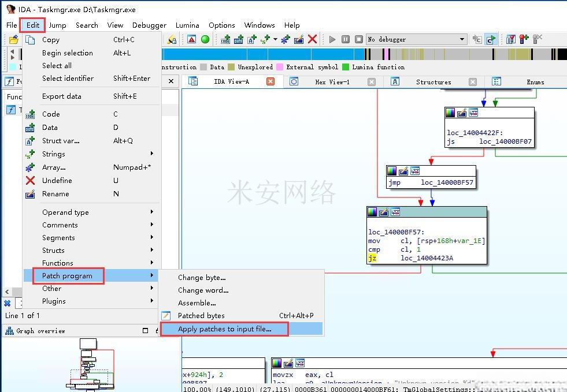Switch to IDA View-A tab

(x=231, y=81)
